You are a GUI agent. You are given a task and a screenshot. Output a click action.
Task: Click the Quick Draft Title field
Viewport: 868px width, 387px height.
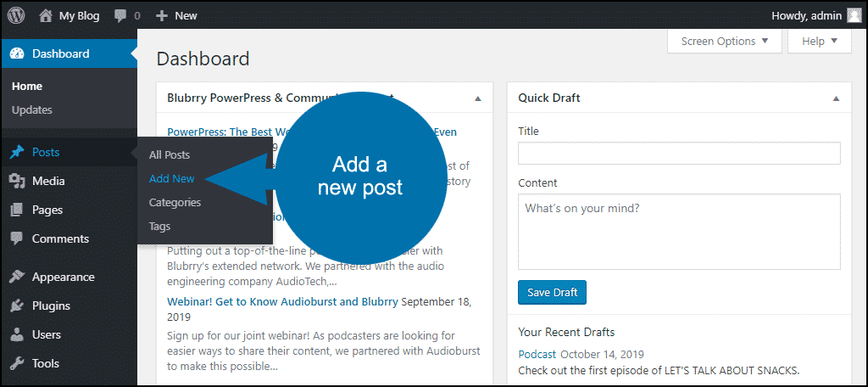click(679, 153)
